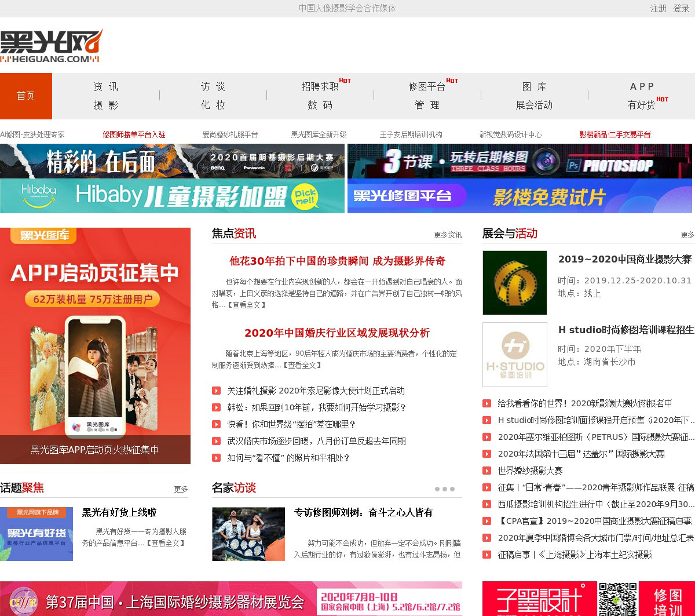The height and width of the screenshot is (616, 695).
Task: Click play icon beside 如何与"看不懂"的照片和平相处
Action: 216,458
